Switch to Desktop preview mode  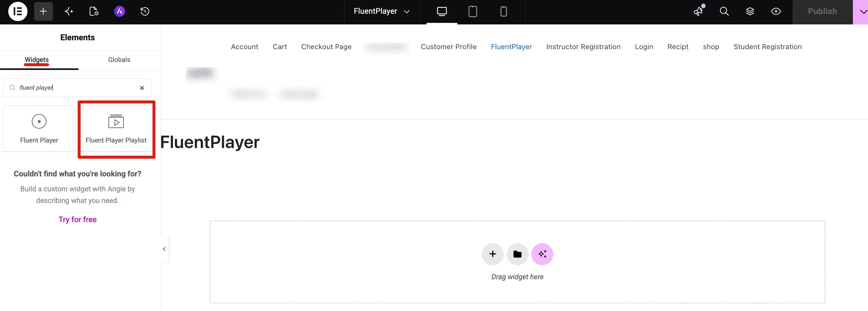coord(442,11)
